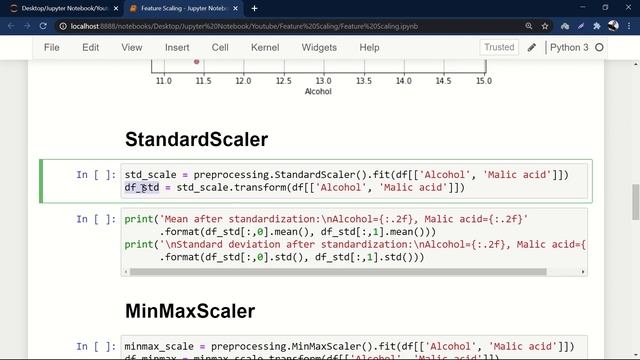Go back with the browser back arrow
The width and height of the screenshot is (640, 360).
(x=11, y=26)
